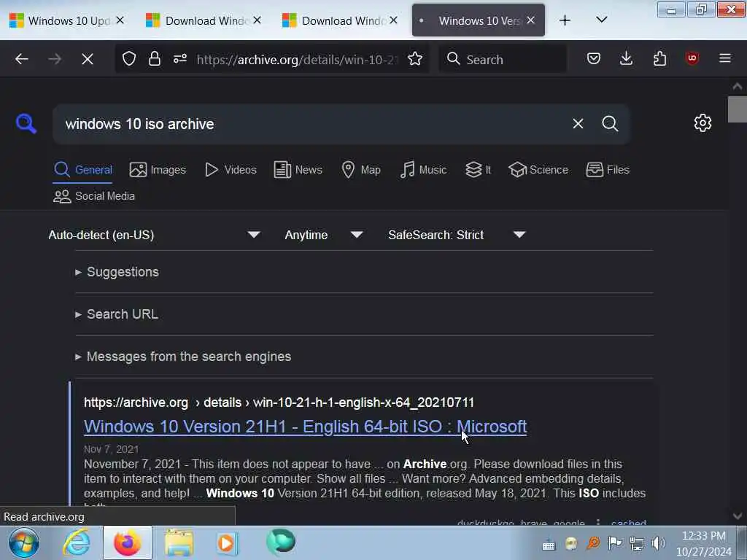
Task: Select the Social Media category
Action: [94, 196]
